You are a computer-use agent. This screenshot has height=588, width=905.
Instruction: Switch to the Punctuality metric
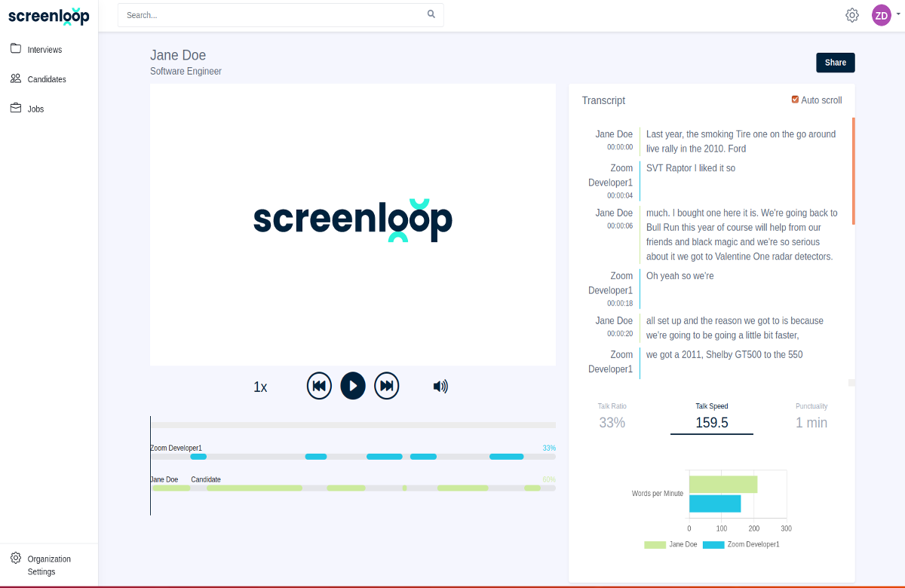pyautogui.click(x=811, y=415)
